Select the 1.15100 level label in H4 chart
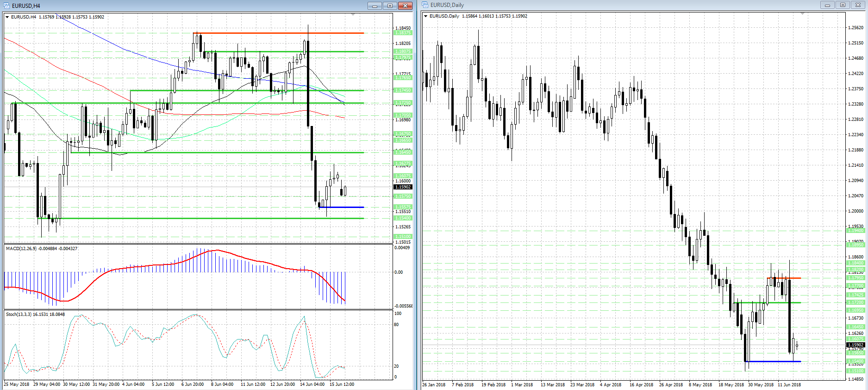The image size is (868, 390). pyautogui.click(x=403, y=237)
